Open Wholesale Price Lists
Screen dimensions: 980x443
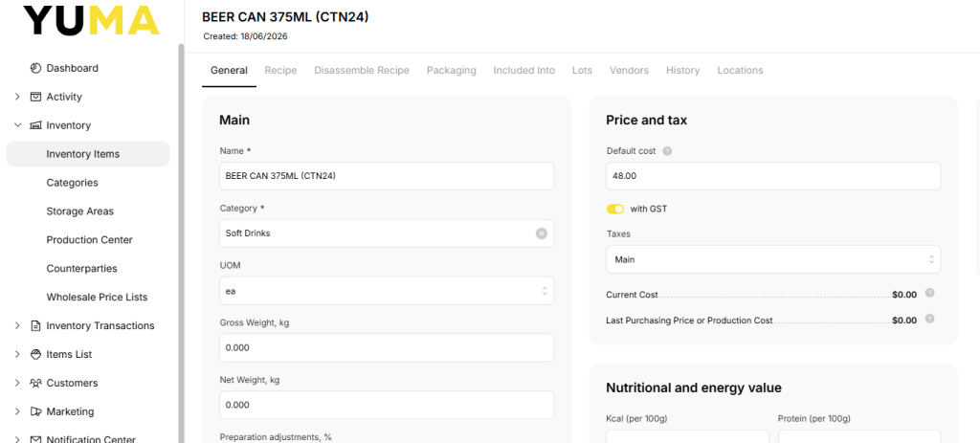point(97,298)
